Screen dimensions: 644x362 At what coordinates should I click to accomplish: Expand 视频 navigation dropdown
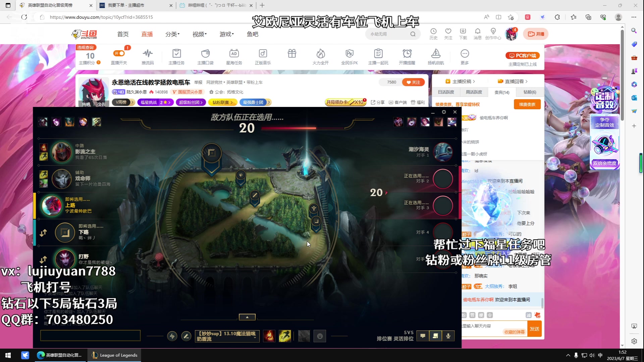pyautogui.click(x=200, y=34)
